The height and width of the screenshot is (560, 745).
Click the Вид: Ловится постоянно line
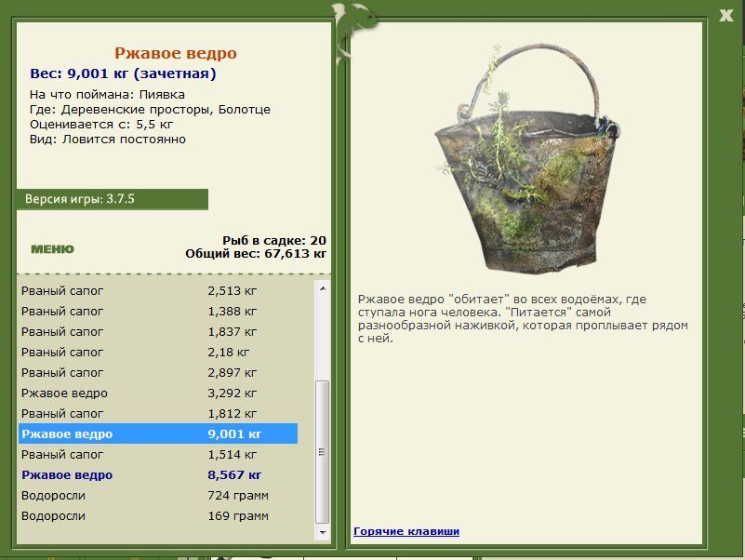[108, 140]
